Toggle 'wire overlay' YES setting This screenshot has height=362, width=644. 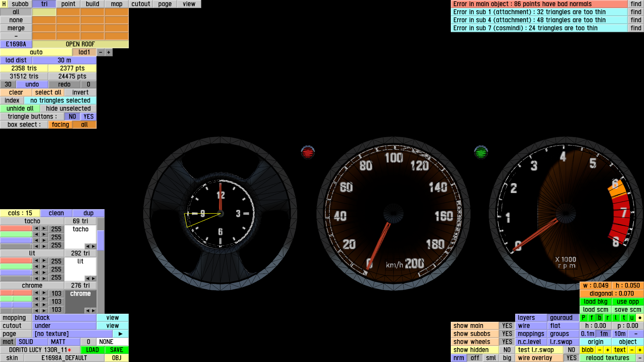click(x=571, y=358)
